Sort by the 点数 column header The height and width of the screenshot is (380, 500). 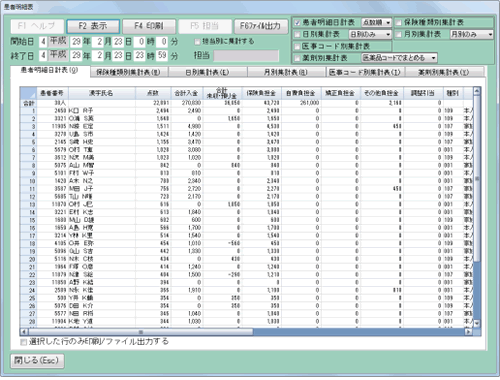pos(153,93)
